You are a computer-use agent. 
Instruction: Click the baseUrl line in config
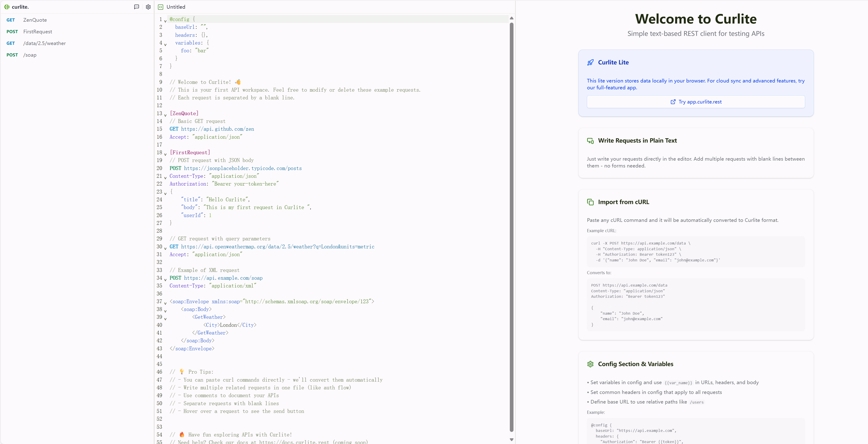191,27
